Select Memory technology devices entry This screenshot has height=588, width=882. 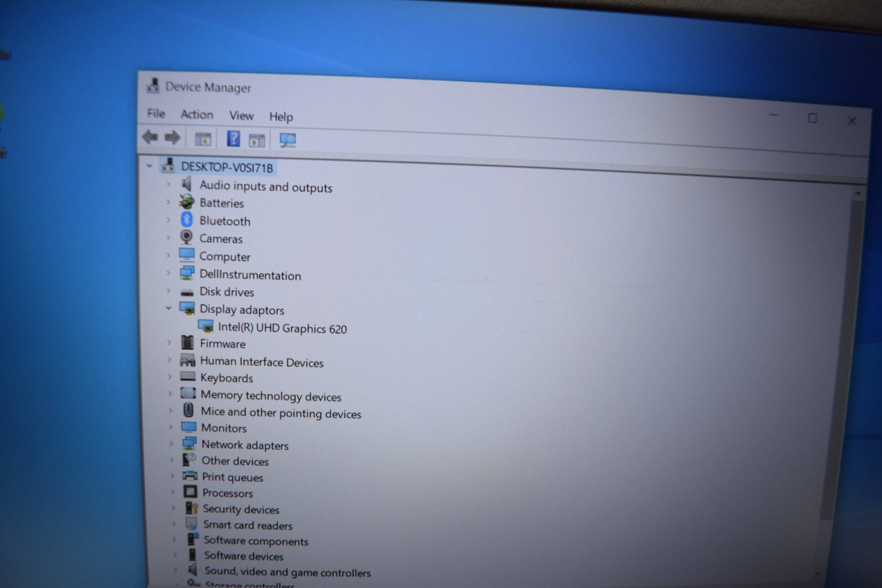271,396
